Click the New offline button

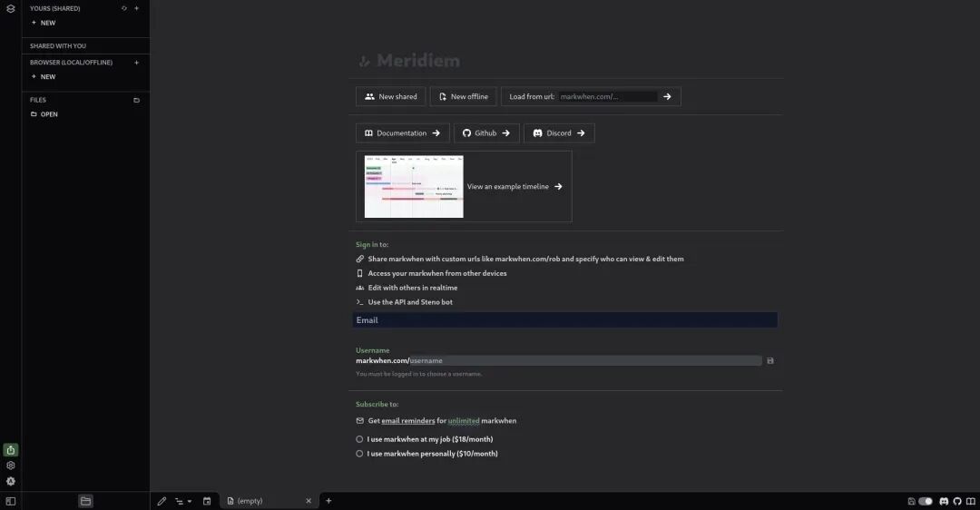[x=463, y=96]
